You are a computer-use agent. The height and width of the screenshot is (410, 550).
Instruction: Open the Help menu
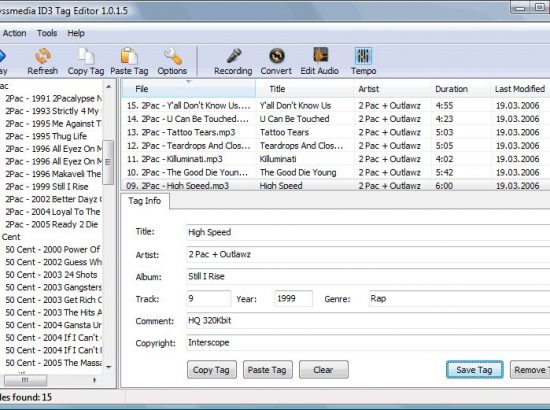point(76,33)
